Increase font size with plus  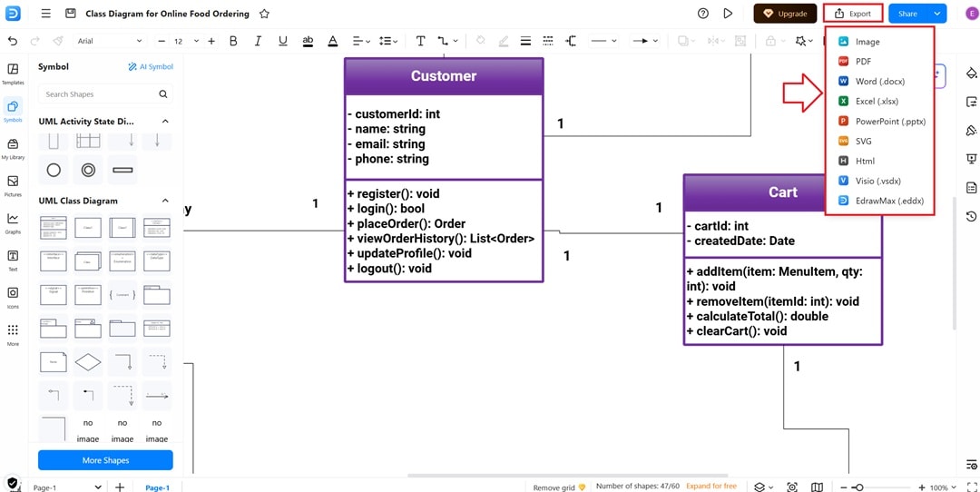click(211, 41)
